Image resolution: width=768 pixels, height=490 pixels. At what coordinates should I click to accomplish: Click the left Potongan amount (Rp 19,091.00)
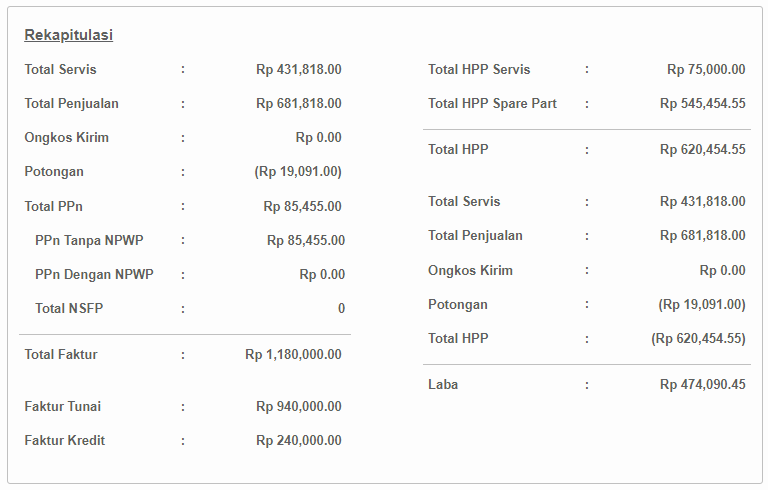(x=298, y=172)
